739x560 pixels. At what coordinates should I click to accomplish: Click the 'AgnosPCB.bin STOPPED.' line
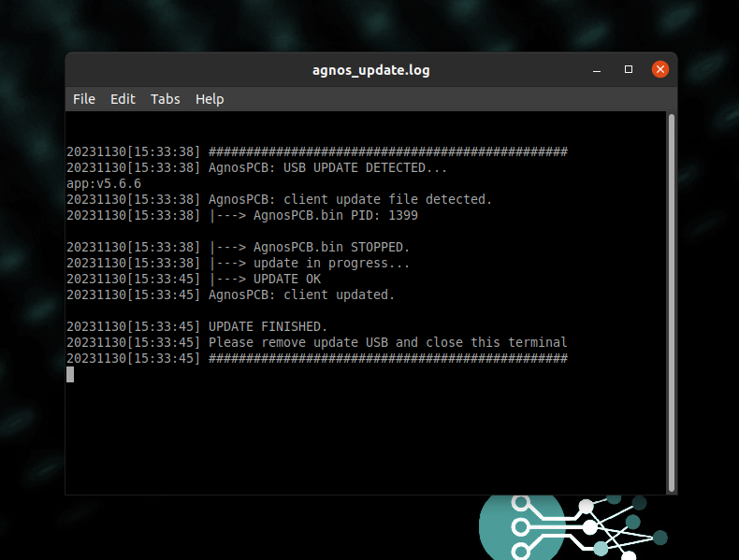tap(238, 247)
